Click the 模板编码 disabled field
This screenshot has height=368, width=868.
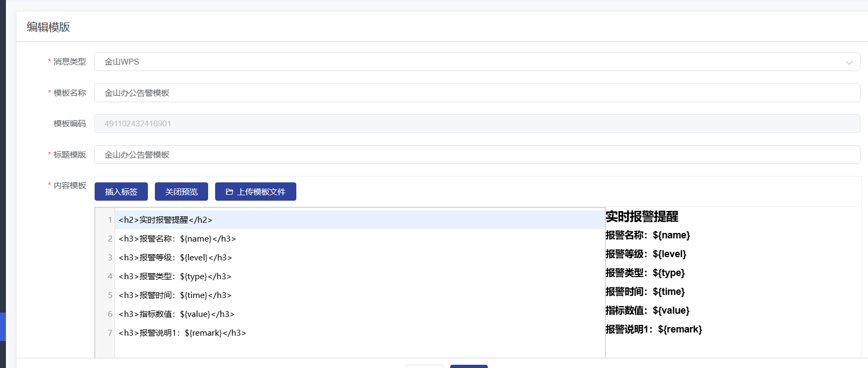[x=476, y=124]
